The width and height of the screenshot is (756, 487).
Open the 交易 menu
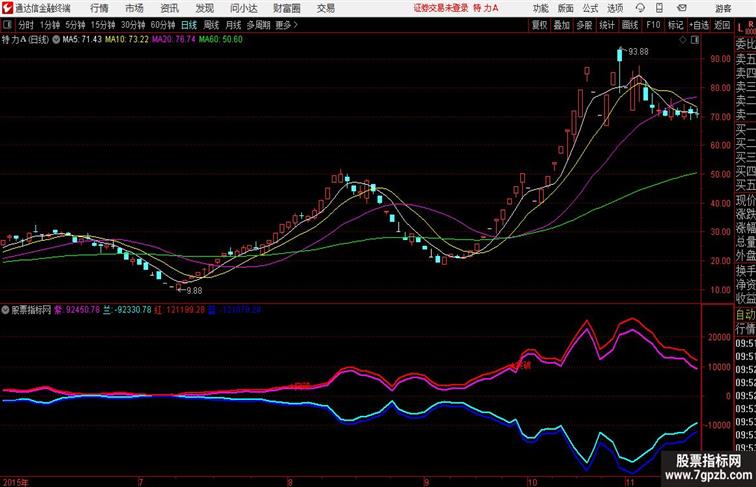coord(326,8)
